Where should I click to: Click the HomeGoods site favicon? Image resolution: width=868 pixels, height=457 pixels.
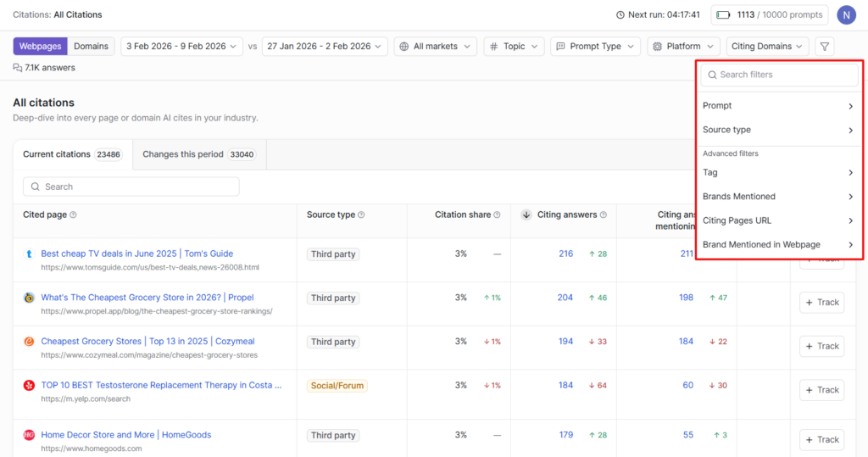pyautogui.click(x=29, y=435)
